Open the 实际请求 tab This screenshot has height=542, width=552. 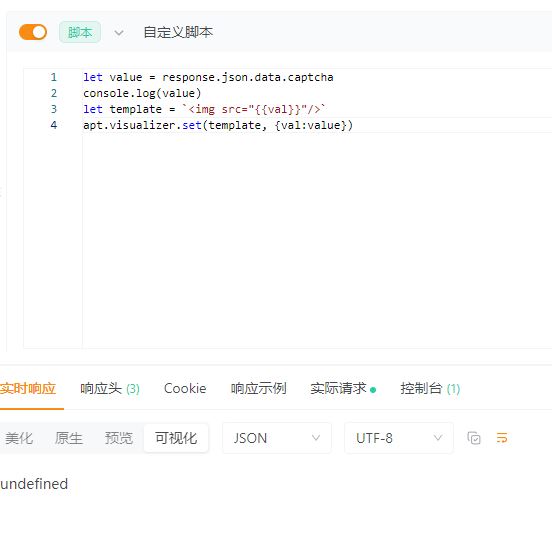pos(343,389)
